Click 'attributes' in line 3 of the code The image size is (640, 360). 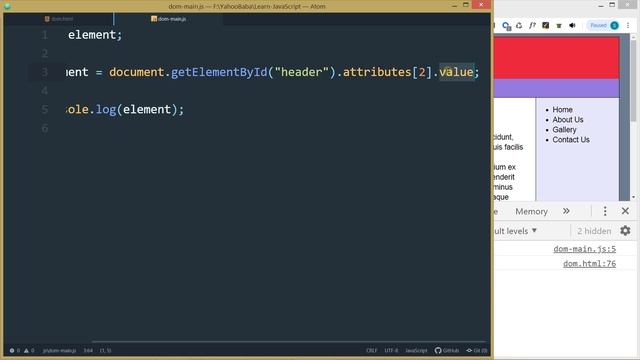pos(377,72)
